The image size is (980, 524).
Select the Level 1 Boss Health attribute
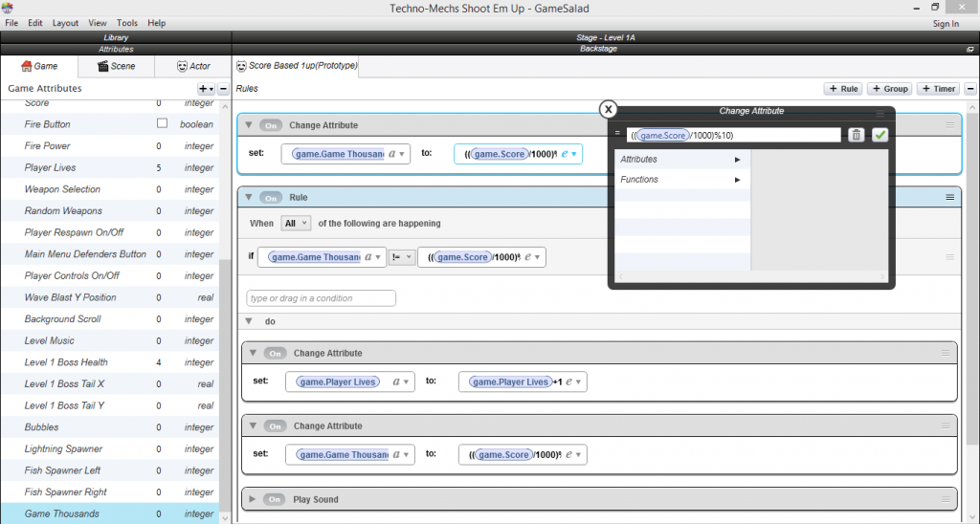pyautogui.click(x=110, y=362)
